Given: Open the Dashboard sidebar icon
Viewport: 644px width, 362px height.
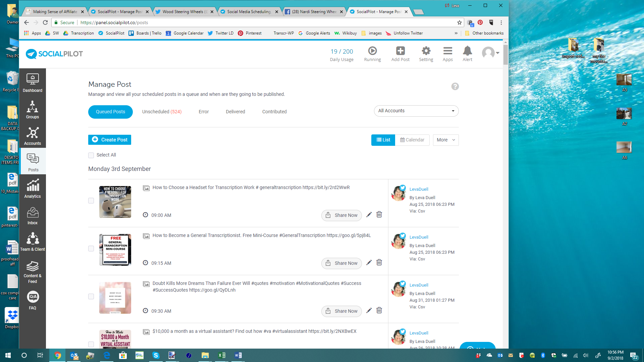Looking at the screenshot, I should 33,82.
